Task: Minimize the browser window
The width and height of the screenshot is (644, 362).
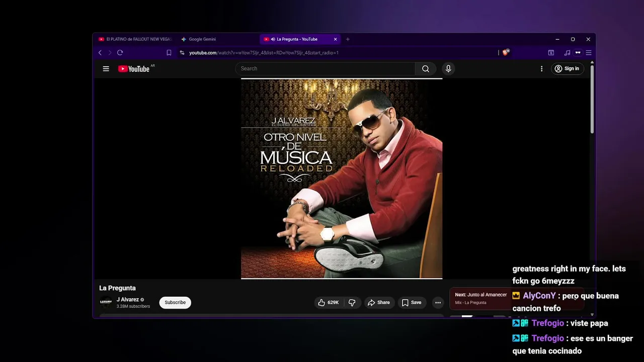Action: [x=557, y=39]
